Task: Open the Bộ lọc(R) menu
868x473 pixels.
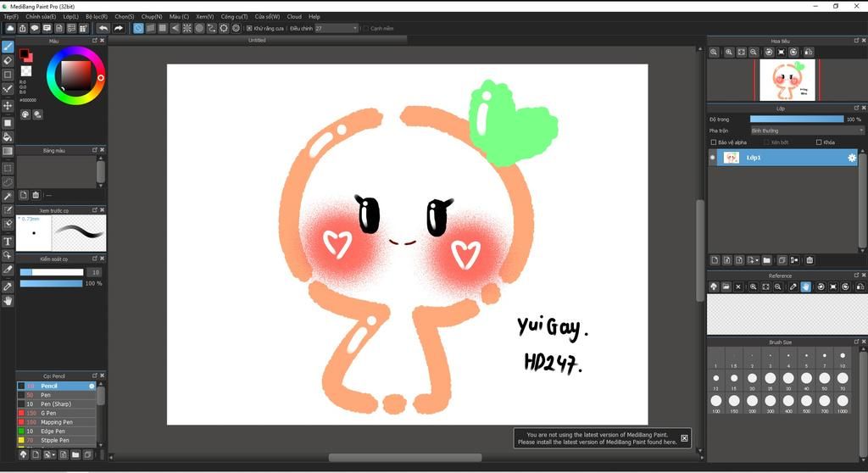Action: point(97,17)
